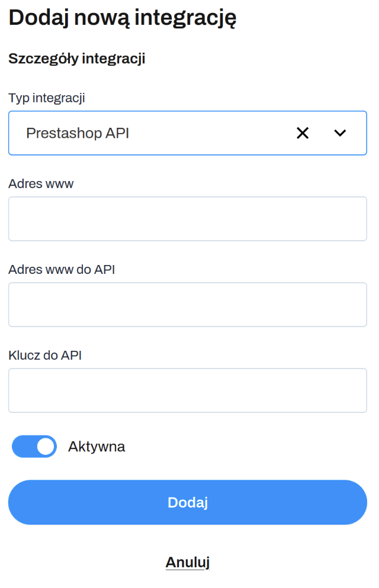Click the Adres www label
Image resolution: width=379 pixels, height=588 pixels.
pos(41,183)
